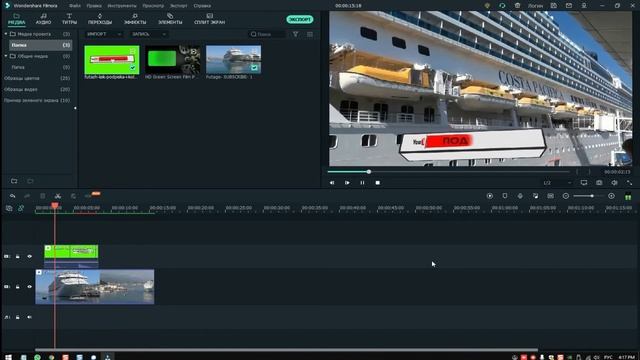This screenshot has width=640, height=360.
Task: Open the preview quality 1/2 dropdown
Action: coord(557,183)
